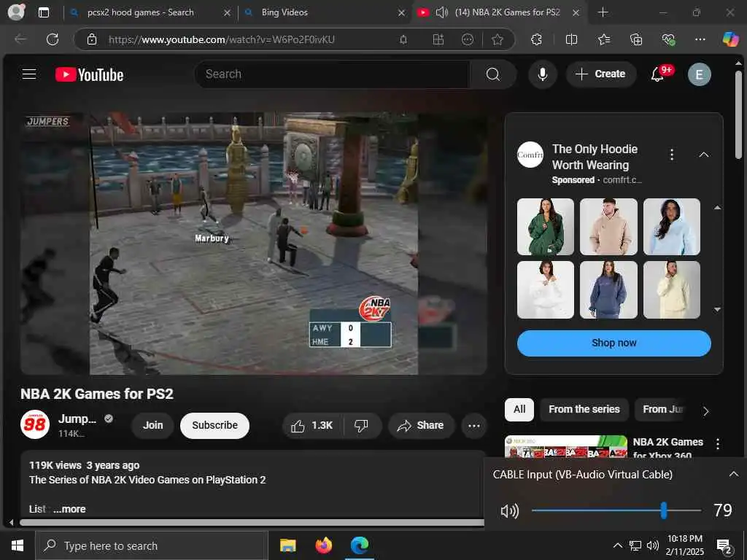Click into YouTube search field
Viewport: 747px width, 560px height.
click(x=332, y=74)
